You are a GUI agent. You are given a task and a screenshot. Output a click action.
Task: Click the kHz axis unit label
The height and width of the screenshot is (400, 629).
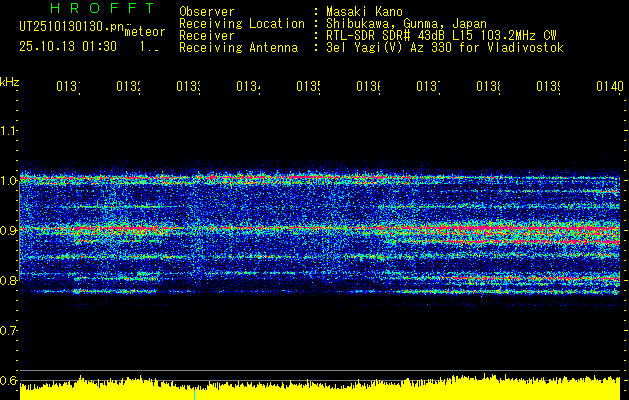pyautogui.click(x=9, y=82)
